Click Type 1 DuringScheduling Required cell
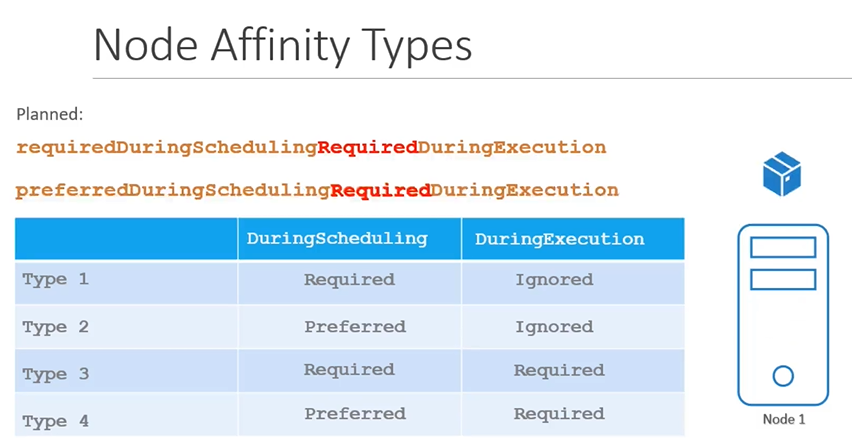This screenshot has height=448, width=852. point(349,280)
